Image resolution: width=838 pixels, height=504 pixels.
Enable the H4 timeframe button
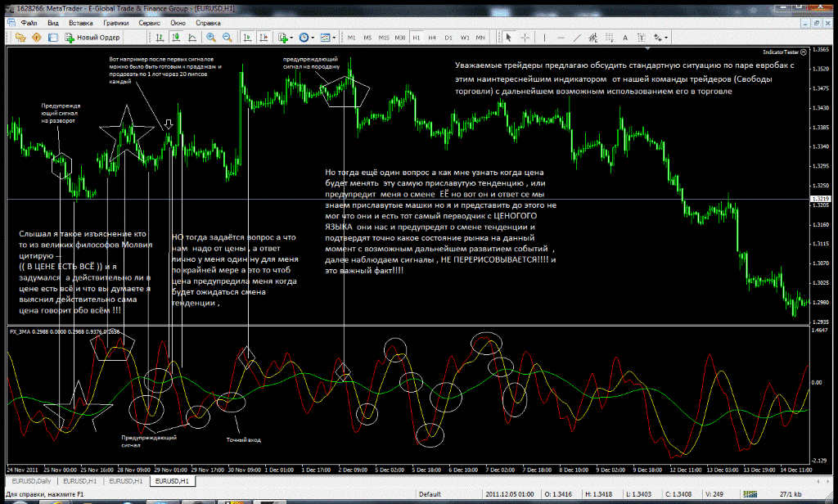(x=432, y=38)
